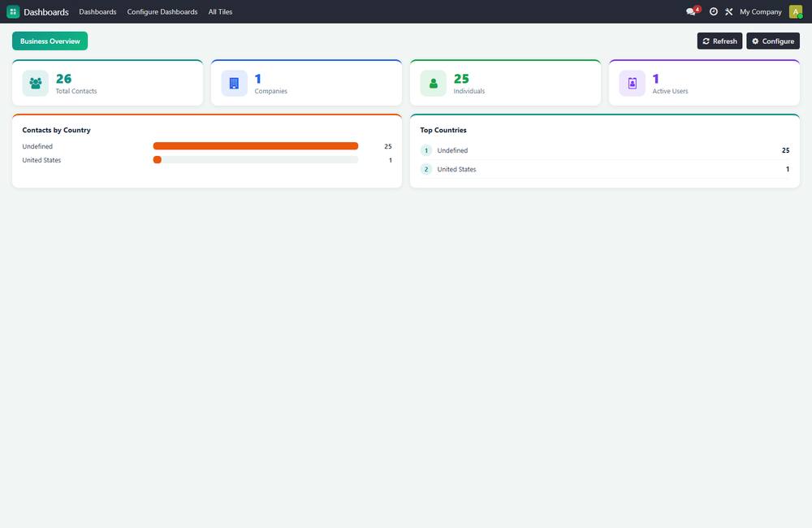
Task: Click the Individuals person icon
Action: click(x=434, y=83)
